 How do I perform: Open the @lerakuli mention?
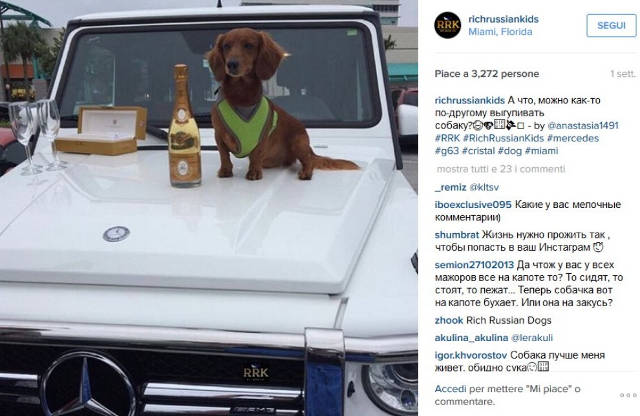point(532,338)
